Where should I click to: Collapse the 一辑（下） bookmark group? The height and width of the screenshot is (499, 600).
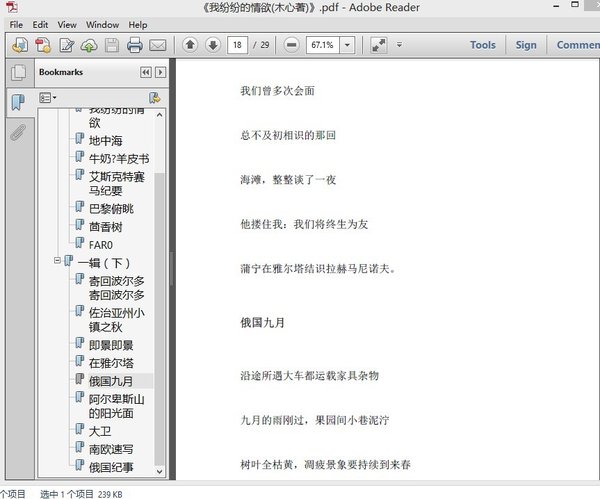point(57,262)
